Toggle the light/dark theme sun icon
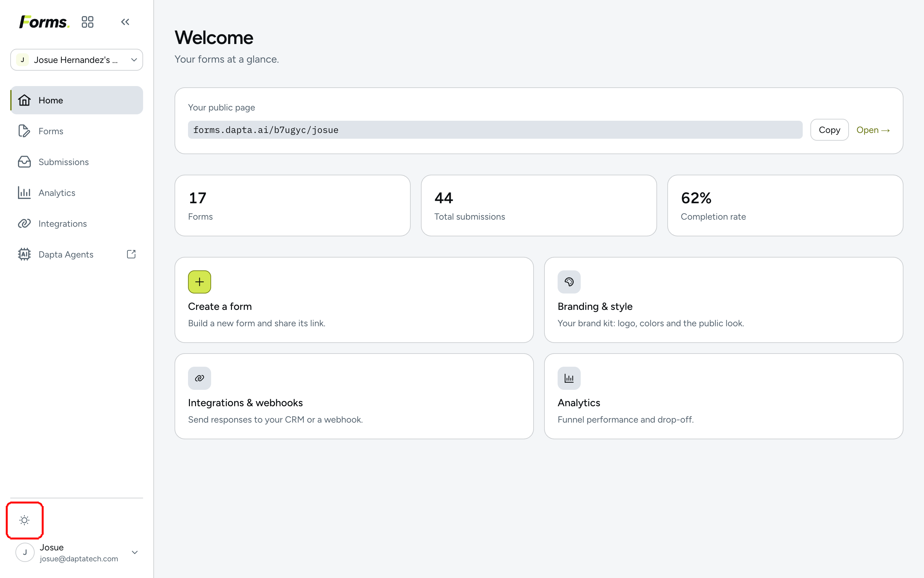The width and height of the screenshot is (924, 578). tap(24, 520)
